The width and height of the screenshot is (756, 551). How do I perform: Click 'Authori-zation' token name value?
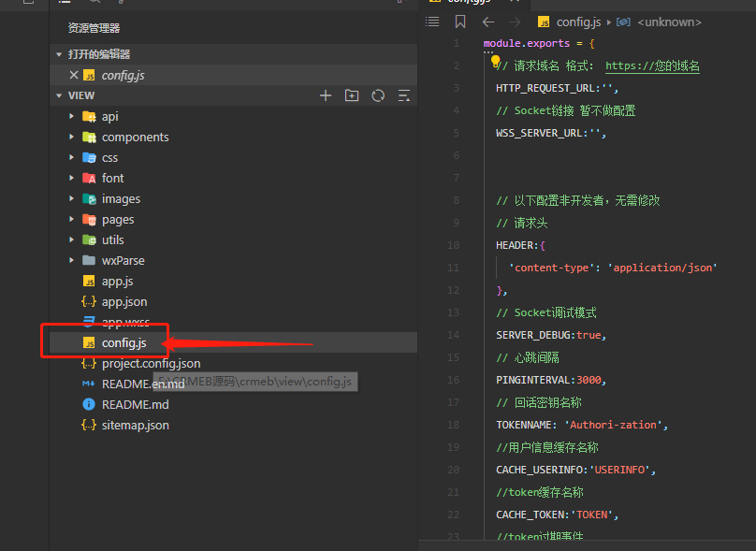point(613,425)
